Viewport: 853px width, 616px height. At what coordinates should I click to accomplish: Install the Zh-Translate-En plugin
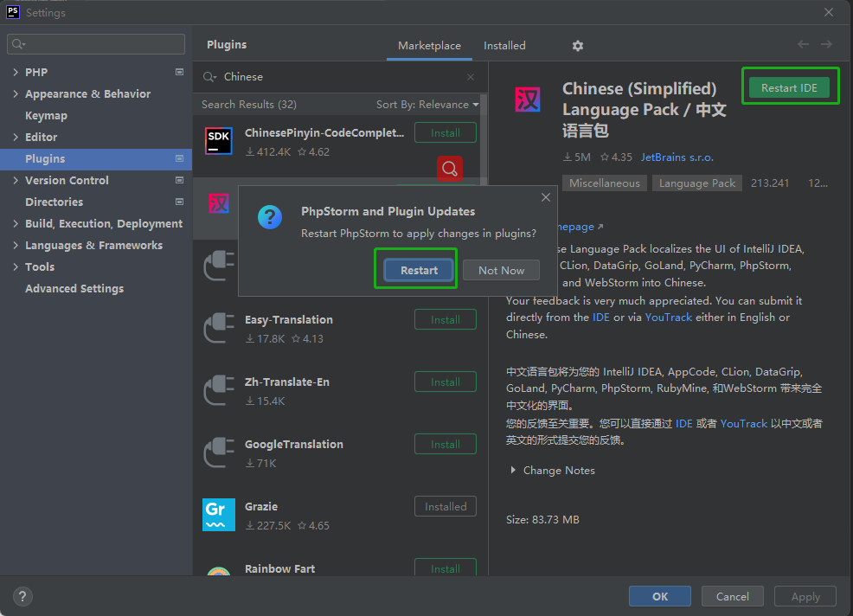point(445,382)
